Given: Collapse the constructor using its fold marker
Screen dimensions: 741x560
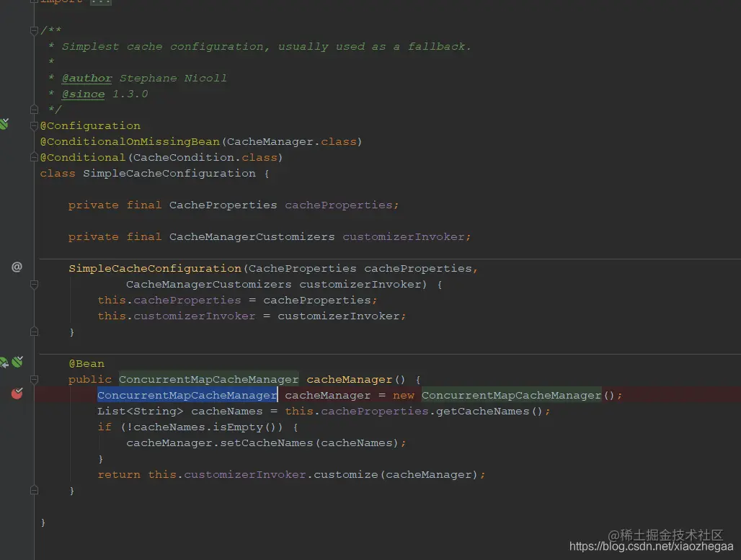Looking at the screenshot, I should 34,285.
